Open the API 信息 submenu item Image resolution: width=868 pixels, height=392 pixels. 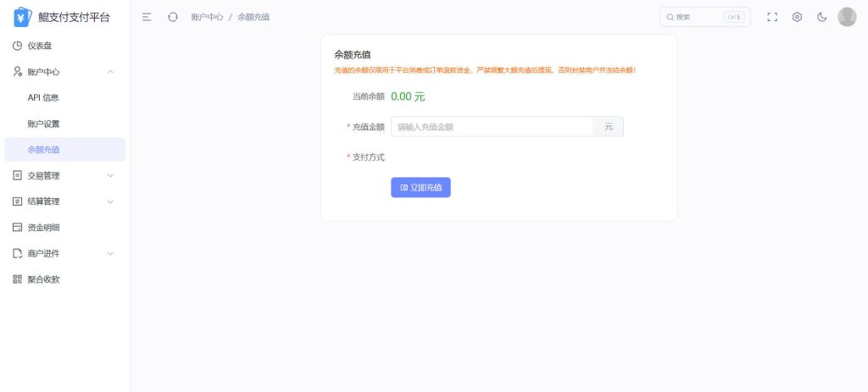(64, 98)
